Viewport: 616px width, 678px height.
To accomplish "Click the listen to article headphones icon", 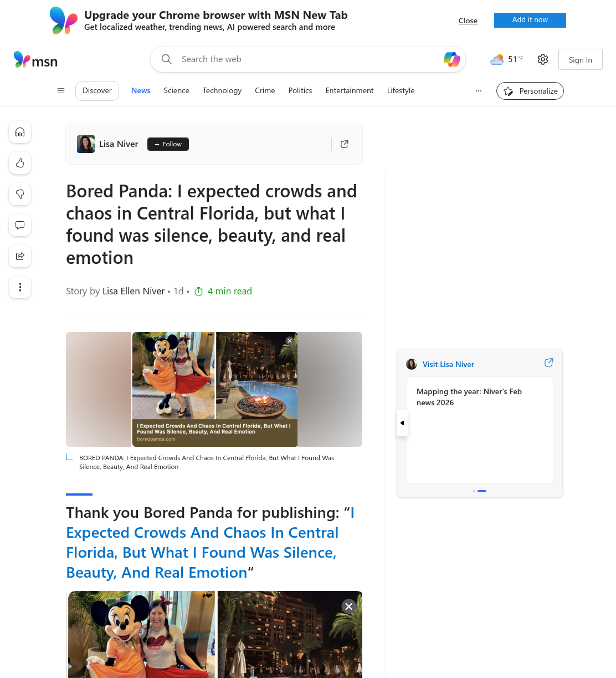I will pyautogui.click(x=20, y=132).
